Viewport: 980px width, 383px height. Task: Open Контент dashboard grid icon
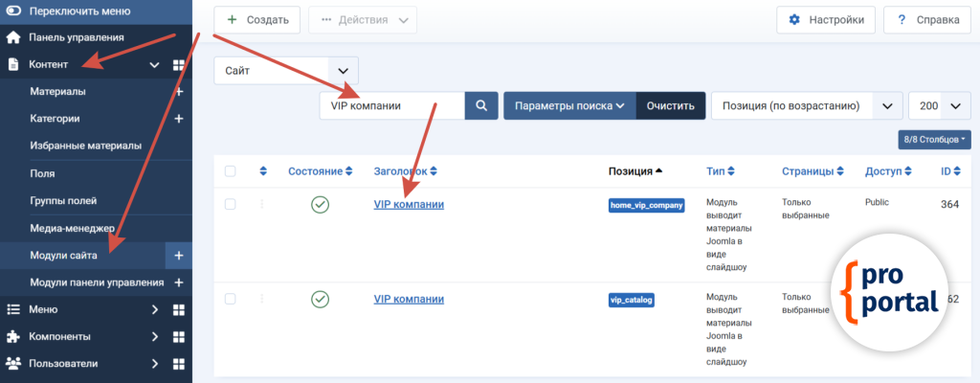pos(179,65)
